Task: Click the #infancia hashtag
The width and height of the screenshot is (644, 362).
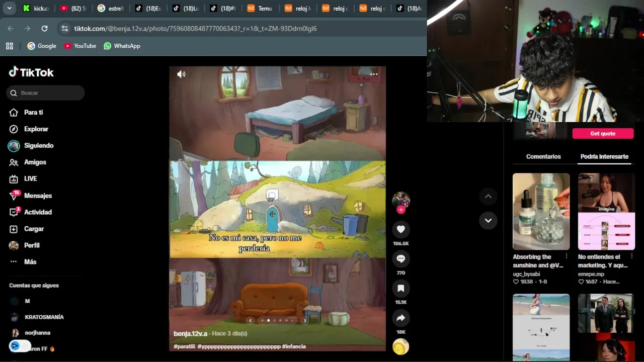Action: [x=294, y=346]
